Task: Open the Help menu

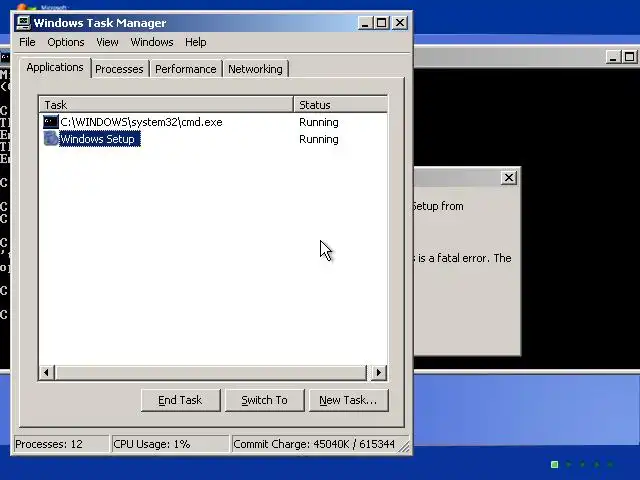Action: pos(196,42)
